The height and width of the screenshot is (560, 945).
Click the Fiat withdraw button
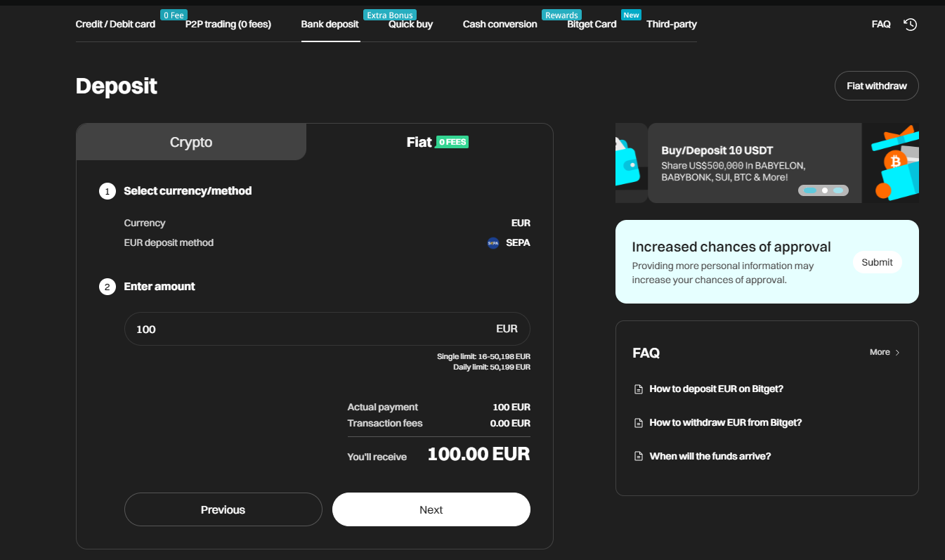877,86
